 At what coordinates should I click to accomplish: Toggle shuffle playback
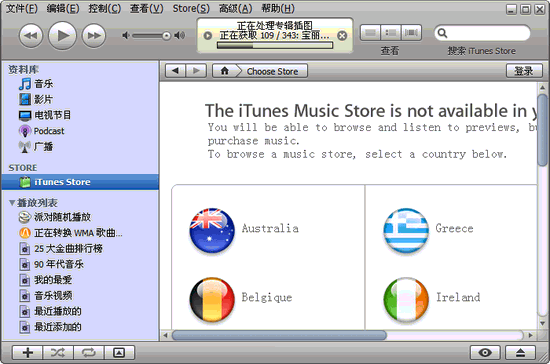click(58, 352)
